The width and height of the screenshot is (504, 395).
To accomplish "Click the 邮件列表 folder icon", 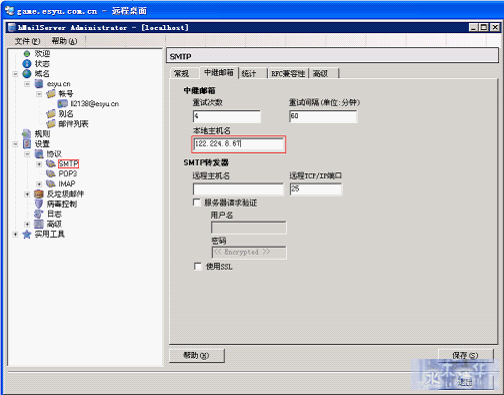I will (51, 124).
